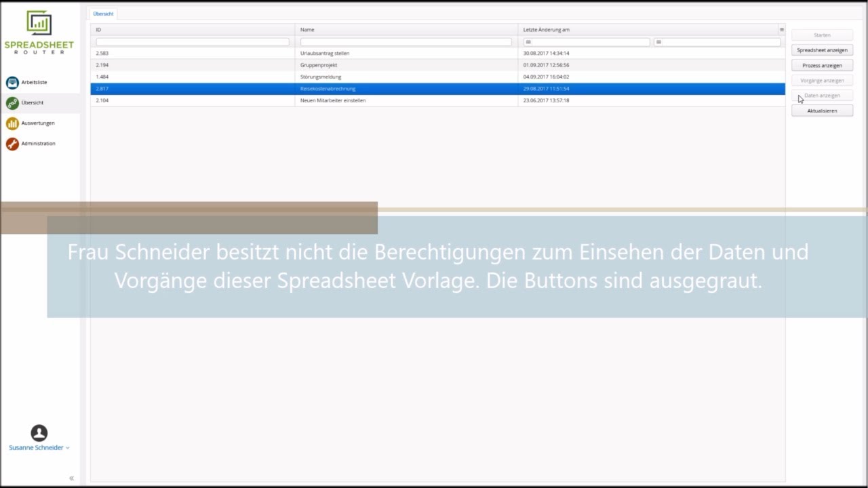Click ID cell 2.104

click(102, 100)
